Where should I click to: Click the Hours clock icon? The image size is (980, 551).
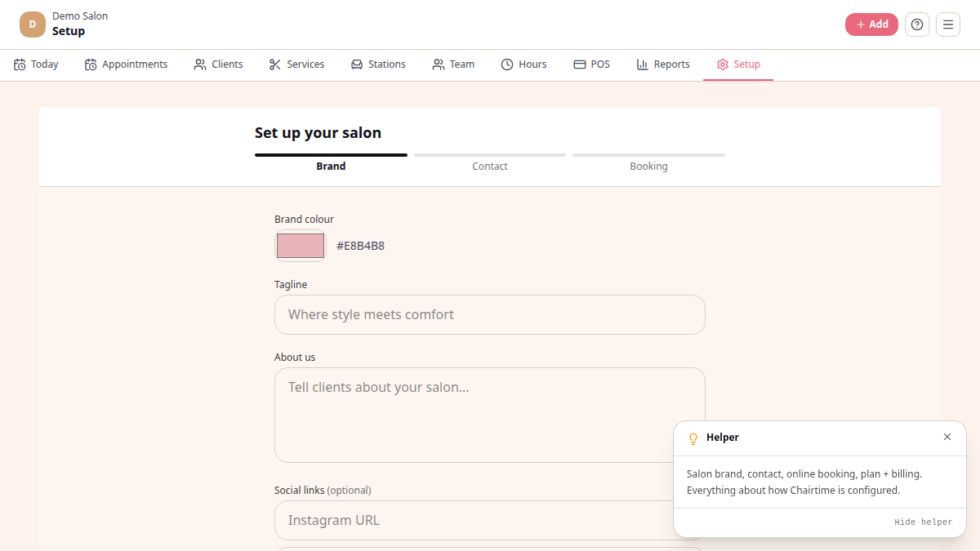pos(507,64)
